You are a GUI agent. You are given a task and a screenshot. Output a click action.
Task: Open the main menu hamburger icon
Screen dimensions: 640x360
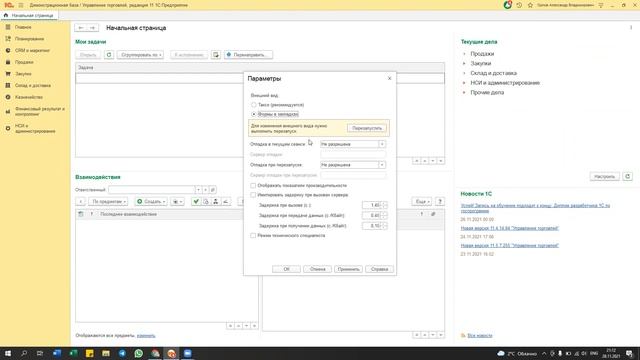pyautogui.click(x=21, y=5)
